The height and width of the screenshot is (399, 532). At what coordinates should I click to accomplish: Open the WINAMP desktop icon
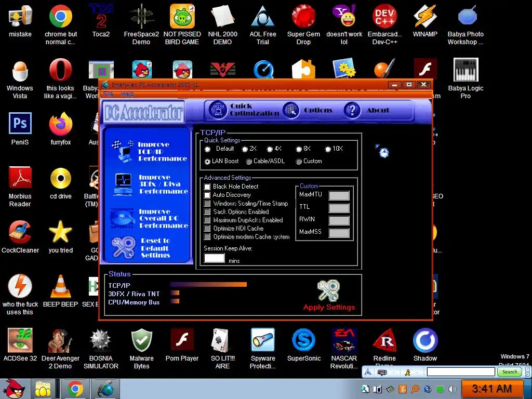click(425, 21)
